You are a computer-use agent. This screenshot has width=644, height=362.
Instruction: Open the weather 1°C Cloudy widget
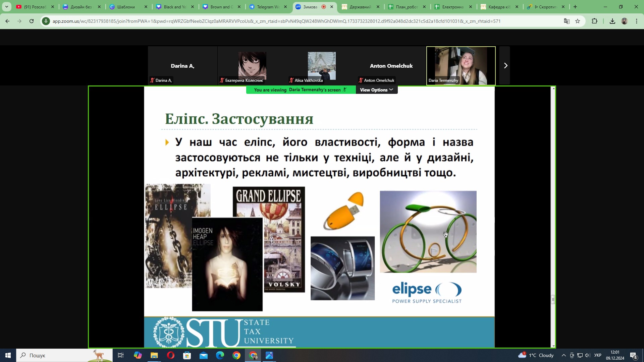536,355
